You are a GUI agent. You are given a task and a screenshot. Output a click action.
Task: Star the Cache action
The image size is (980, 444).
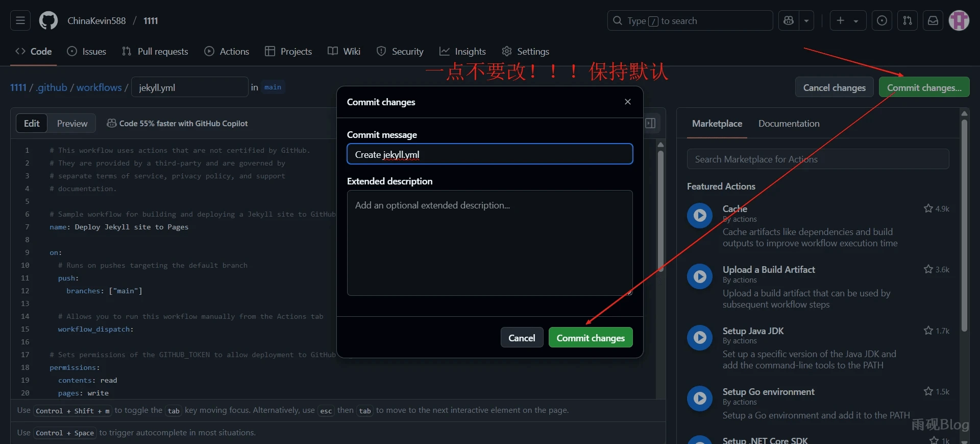click(x=928, y=208)
